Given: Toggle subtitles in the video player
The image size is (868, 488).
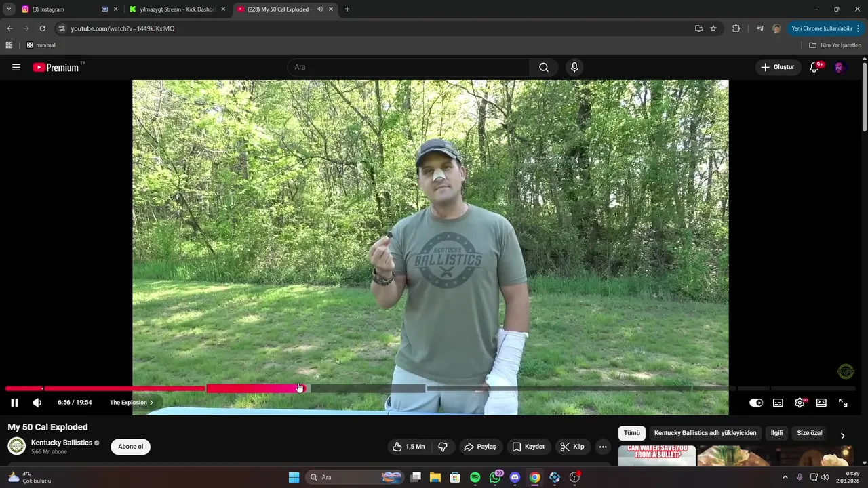Looking at the screenshot, I should (x=778, y=403).
